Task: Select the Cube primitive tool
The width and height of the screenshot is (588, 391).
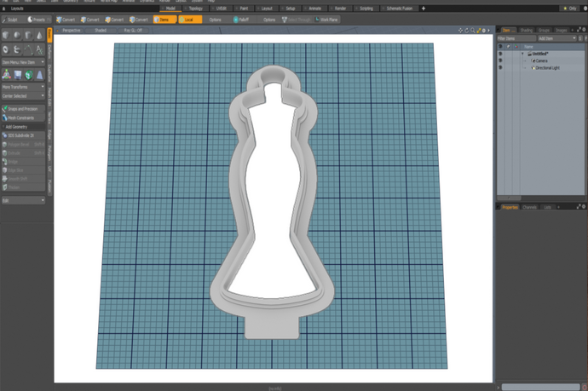Action: pyautogui.click(x=6, y=35)
